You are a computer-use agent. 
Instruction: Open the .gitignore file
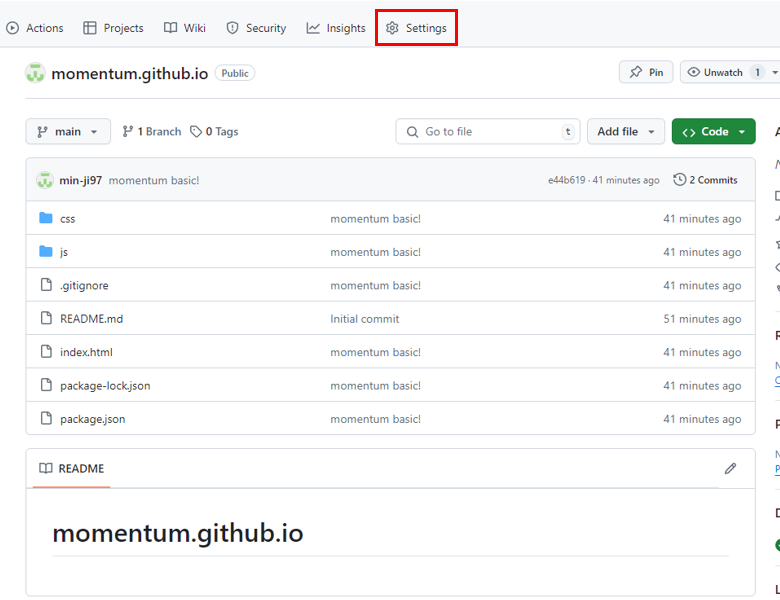[x=84, y=286]
